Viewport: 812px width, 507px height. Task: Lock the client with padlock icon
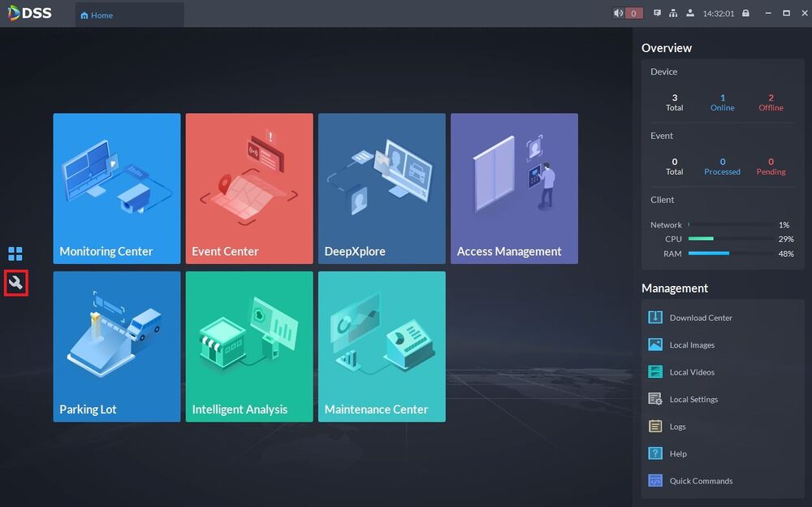tap(745, 13)
